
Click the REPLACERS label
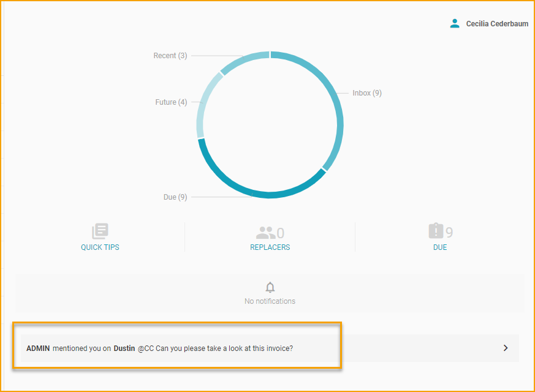click(x=270, y=247)
